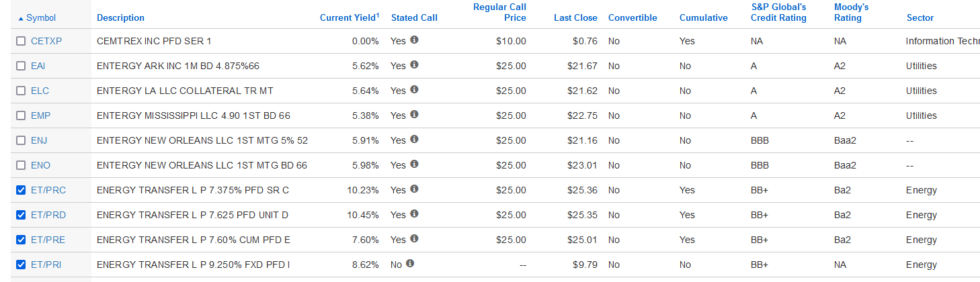
Task: Open Stated Call info icon for CETXP
Action: 414,40
